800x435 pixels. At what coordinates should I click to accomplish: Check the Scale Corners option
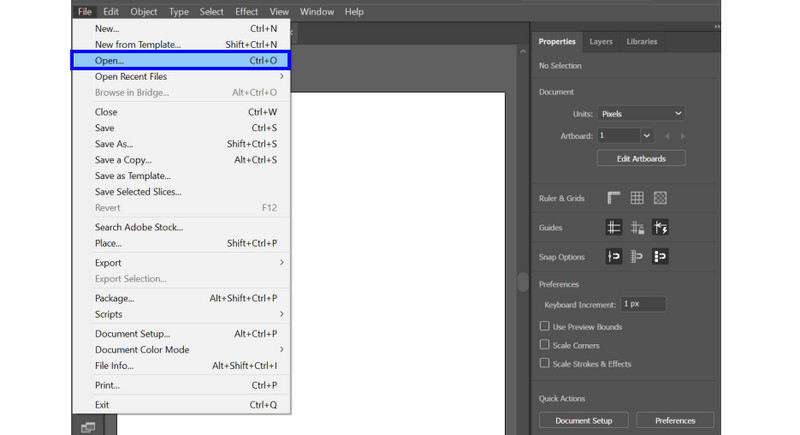[545, 345]
